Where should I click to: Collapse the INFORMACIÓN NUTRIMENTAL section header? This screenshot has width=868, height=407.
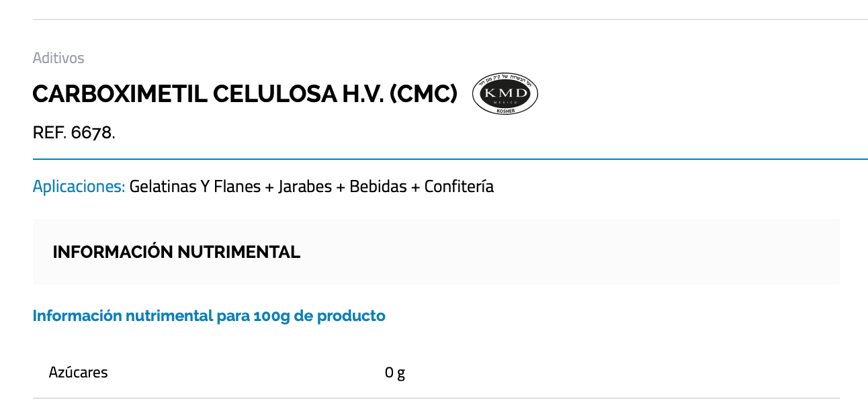pyautogui.click(x=177, y=252)
